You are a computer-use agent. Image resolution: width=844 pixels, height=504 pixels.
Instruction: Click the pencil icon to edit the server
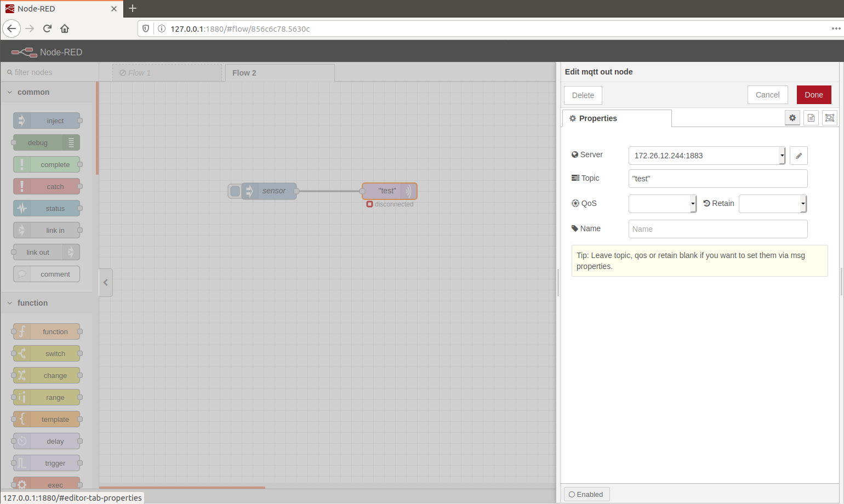tap(799, 156)
